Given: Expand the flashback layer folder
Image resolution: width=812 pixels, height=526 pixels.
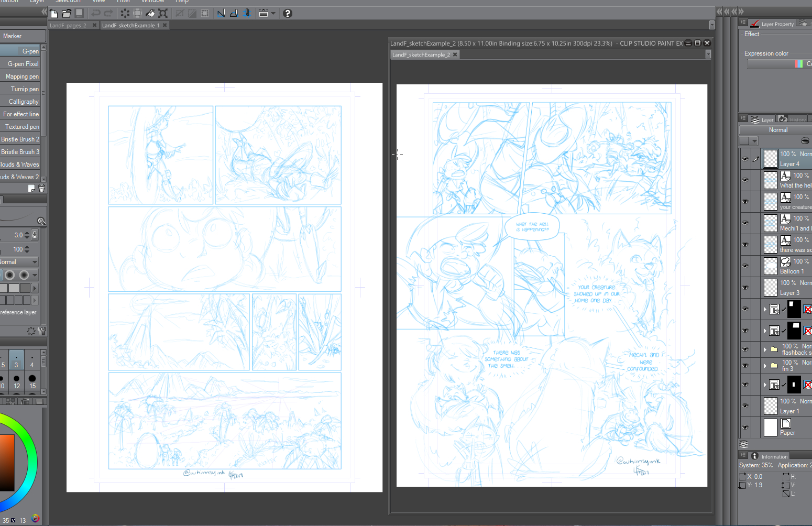Looking at the screenshot, I should click(x=765, y=349).
